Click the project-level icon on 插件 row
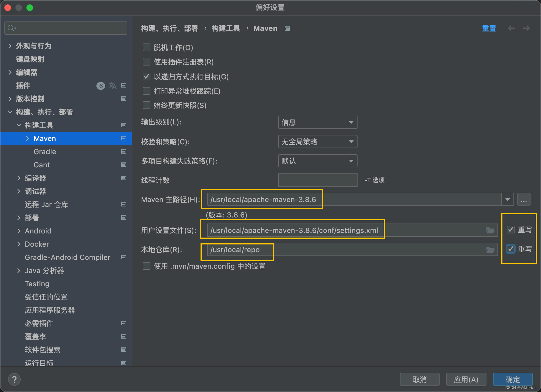 [x=124, y=86]
